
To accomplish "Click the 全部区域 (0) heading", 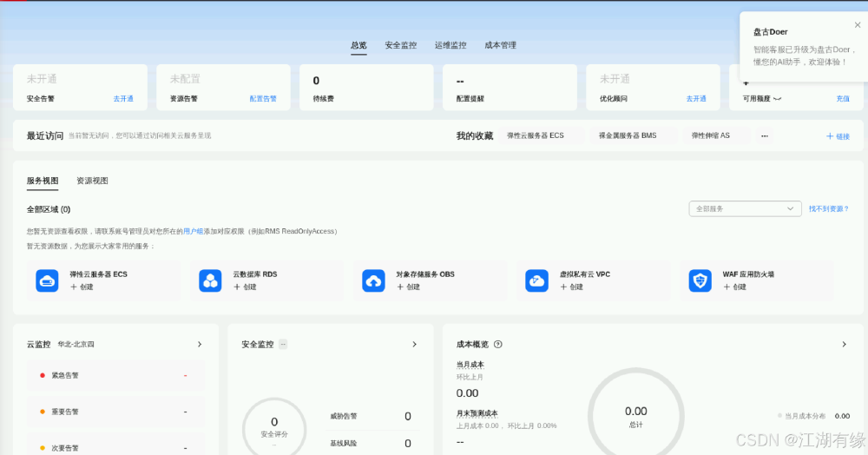I will 49,209.
